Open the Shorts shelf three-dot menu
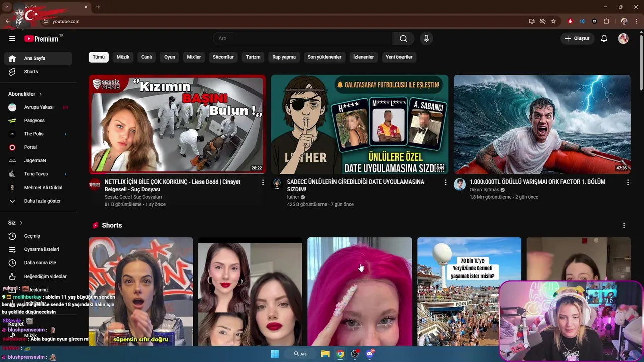Viewport: 644px width, 362px height. click(624, 225)
